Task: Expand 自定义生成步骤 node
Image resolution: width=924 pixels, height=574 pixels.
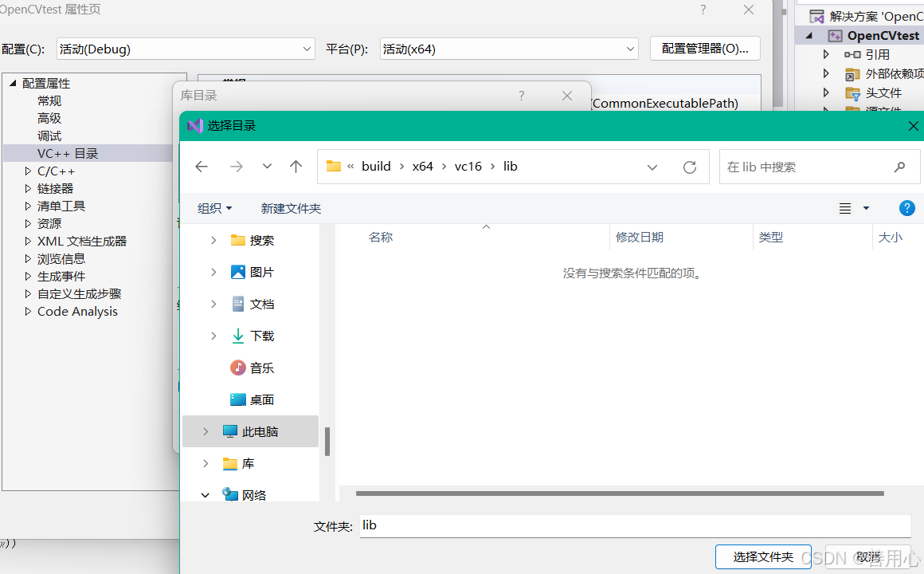Action: point(27,294)
